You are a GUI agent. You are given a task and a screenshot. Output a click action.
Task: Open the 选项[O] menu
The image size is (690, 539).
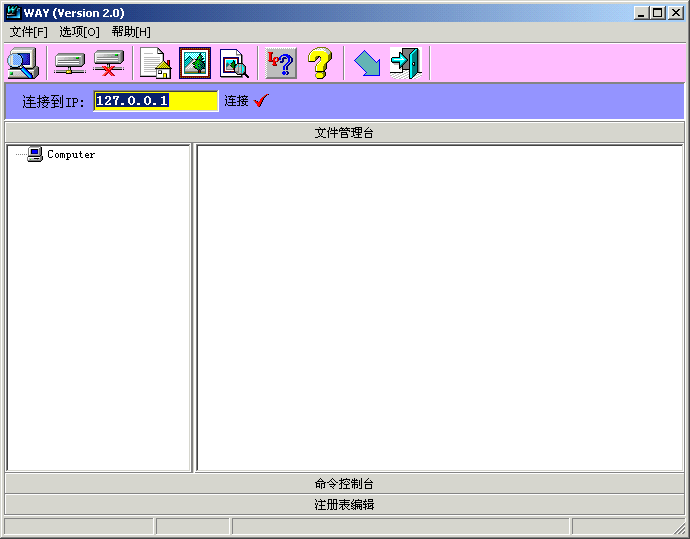click(79, 32)
